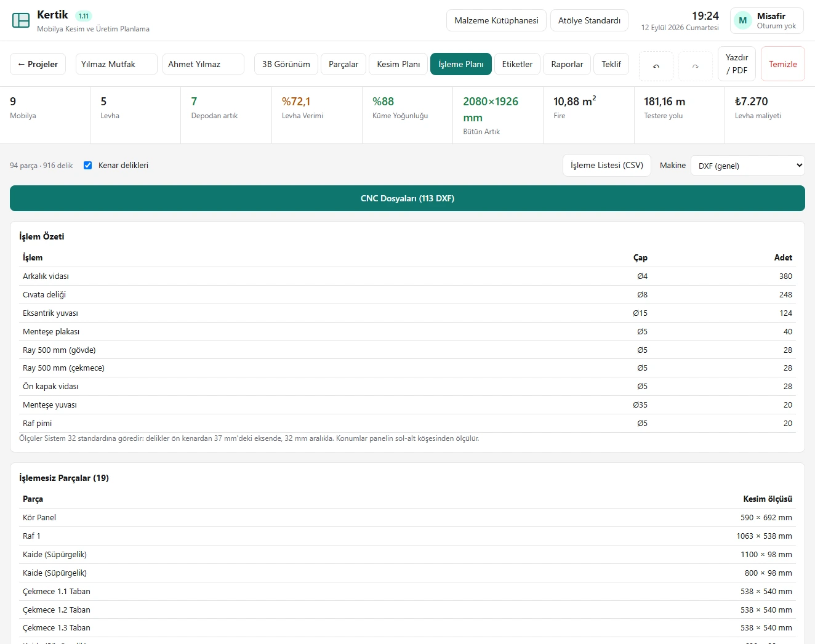Click the Levha Verimi %72,1 stat
The image size is (815, 644).
(317, 115)
